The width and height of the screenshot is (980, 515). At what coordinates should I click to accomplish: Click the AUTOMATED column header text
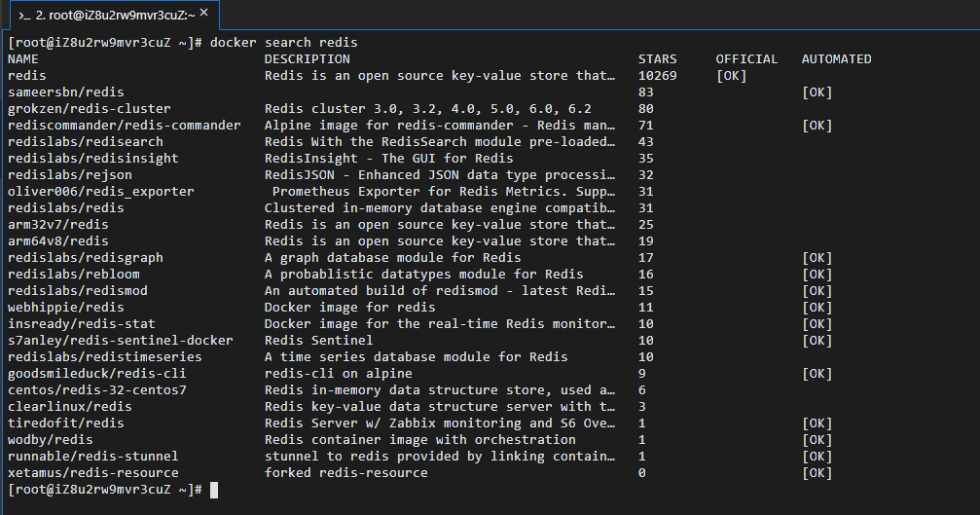836,59
